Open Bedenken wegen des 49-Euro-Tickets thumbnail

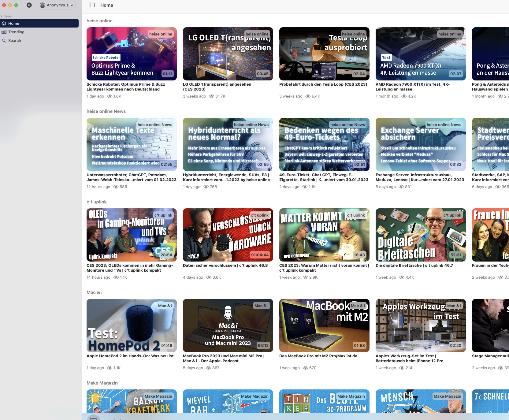tap(324, 144)
